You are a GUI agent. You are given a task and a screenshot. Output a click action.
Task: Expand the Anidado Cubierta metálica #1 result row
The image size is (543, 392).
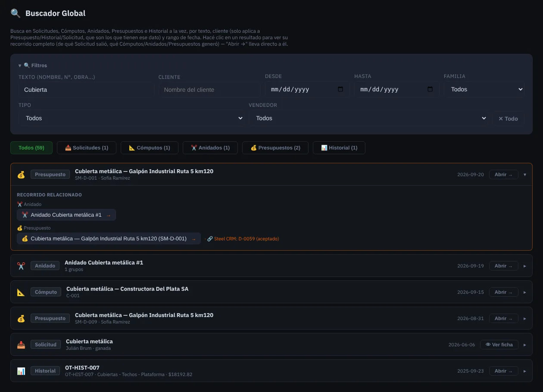click(524, 266)
